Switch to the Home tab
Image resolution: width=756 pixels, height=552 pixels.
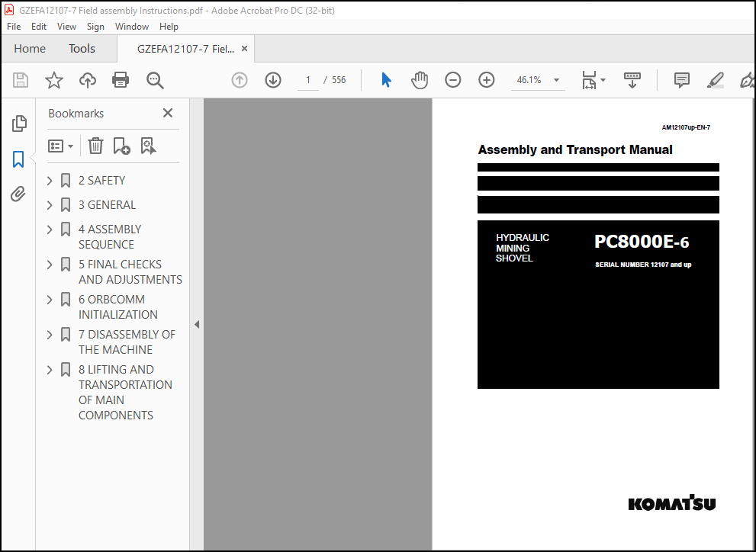coord(30,49)
